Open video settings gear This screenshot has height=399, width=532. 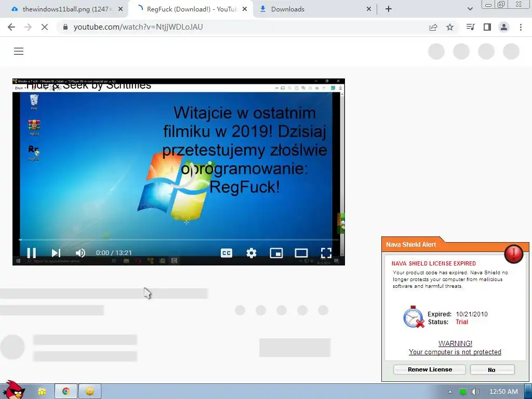click(251, 253)
